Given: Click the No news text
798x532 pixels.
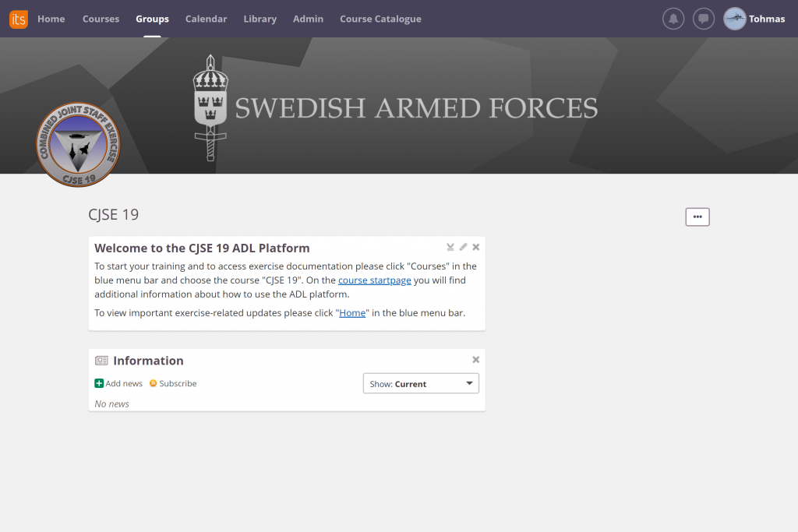Looking at the screenshot, I should [111, 403].
